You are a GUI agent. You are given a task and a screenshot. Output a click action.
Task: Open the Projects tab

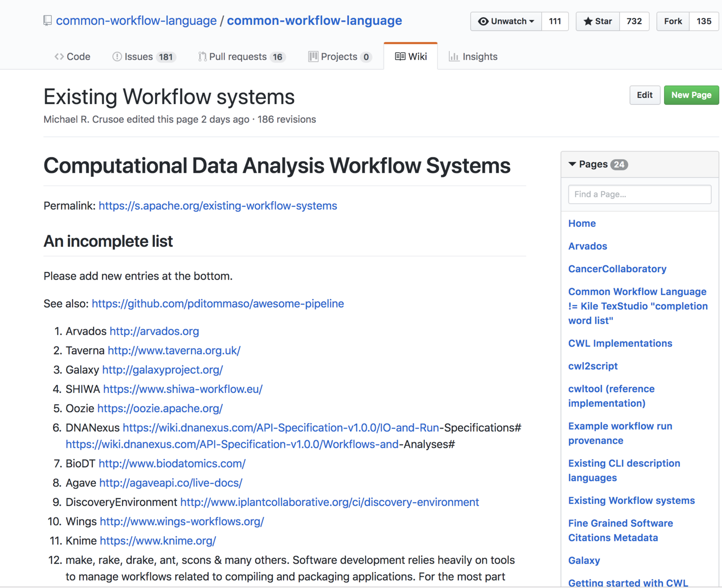click(340, 57)
